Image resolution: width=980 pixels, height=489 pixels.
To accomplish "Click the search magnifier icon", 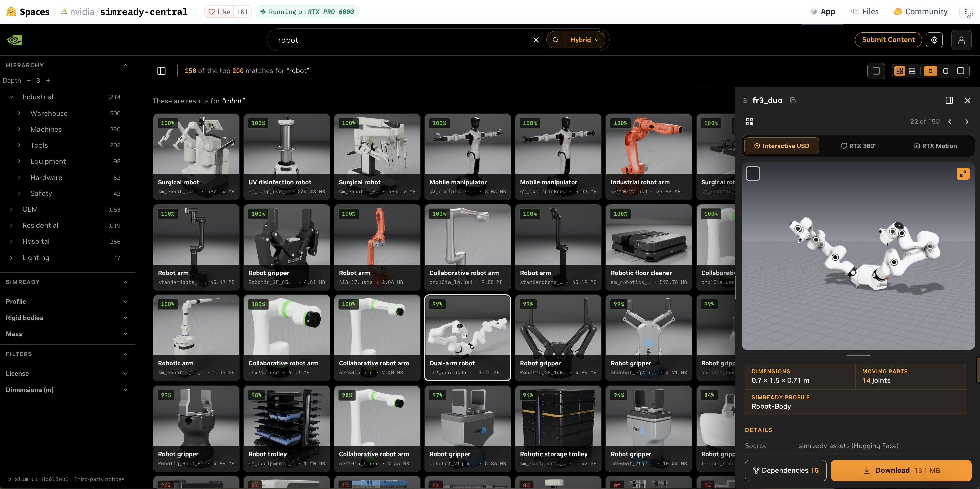I will tap(556, 40).
